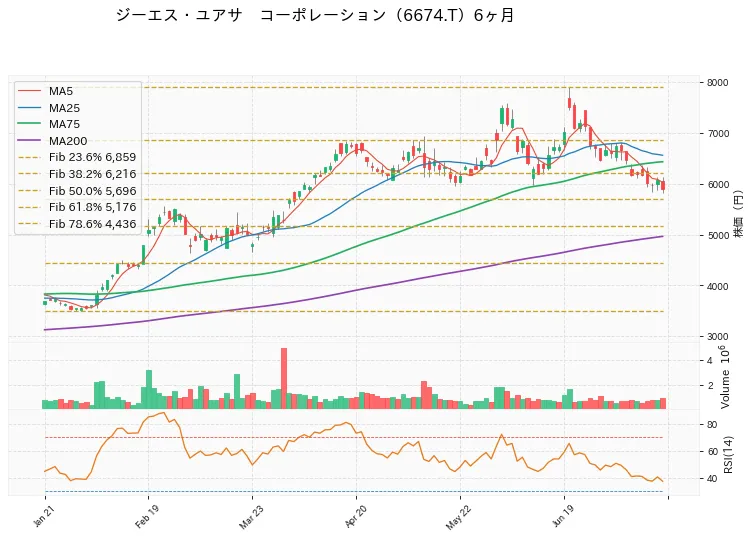Click the 6000 price axis label
Screen dimensions: 752x539
(717, 185)
